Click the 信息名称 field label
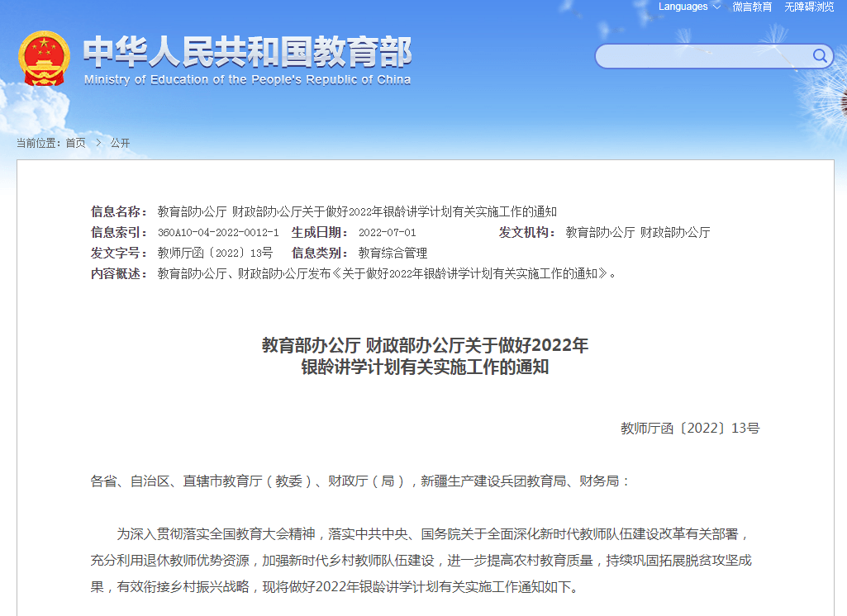The image size is (847, 616). [119, 211]
